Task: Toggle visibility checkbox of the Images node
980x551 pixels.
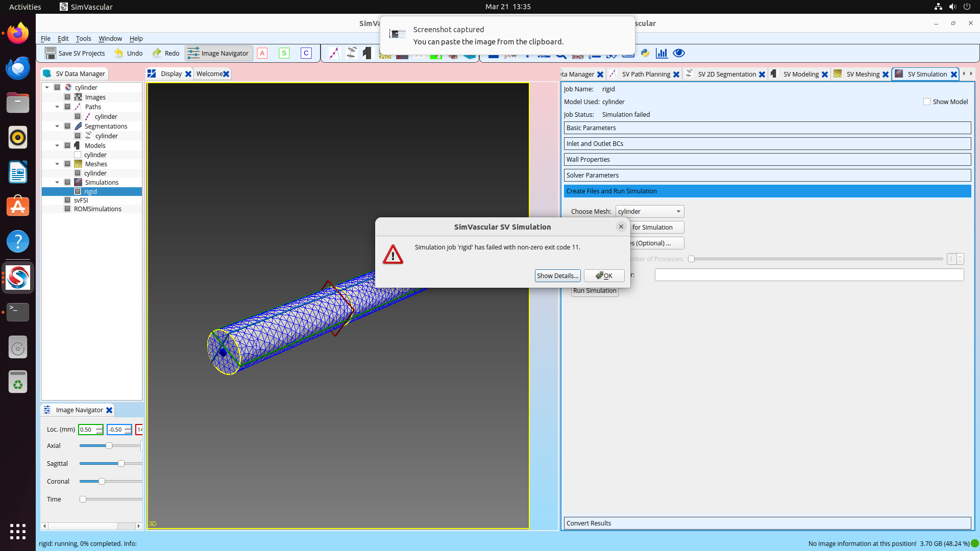Action: [x=67, y=97]
